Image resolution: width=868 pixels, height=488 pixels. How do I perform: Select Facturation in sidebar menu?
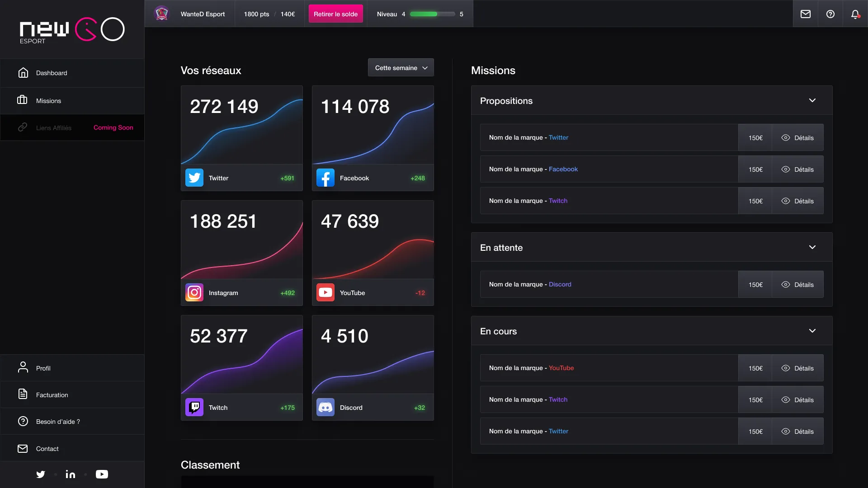(x=72, y=394)
